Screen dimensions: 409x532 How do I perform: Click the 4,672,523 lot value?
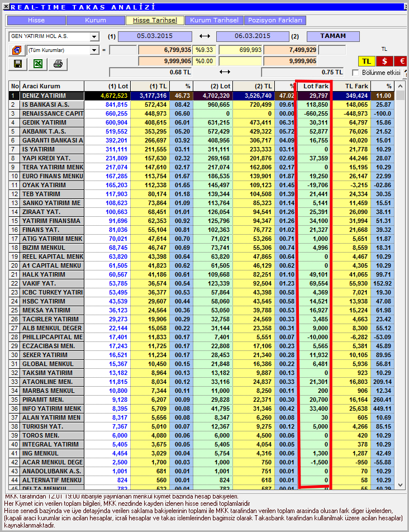click(114, 96)
